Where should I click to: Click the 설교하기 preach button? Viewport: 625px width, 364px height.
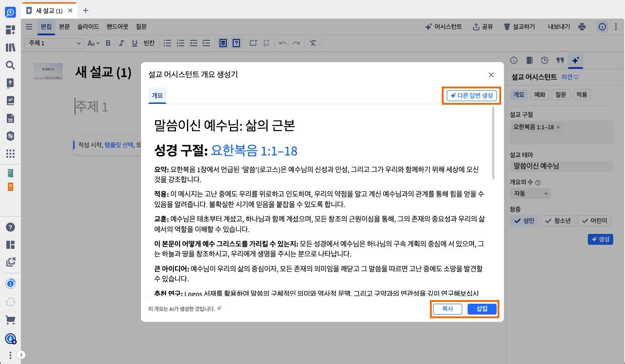(x=520, y=27)
